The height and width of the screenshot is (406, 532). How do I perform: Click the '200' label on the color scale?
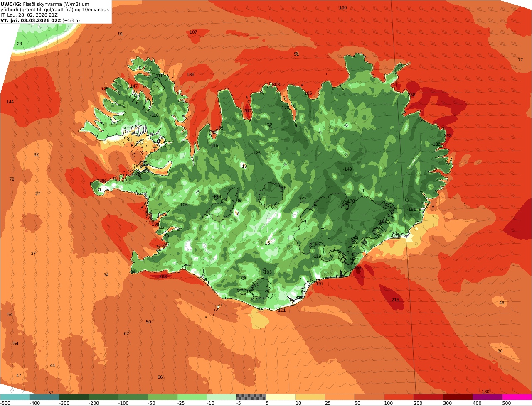tap(418, 403)
